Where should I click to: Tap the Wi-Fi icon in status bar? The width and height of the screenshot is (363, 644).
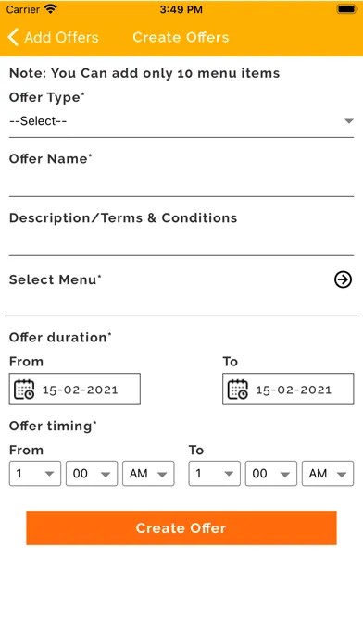point(51,8)
